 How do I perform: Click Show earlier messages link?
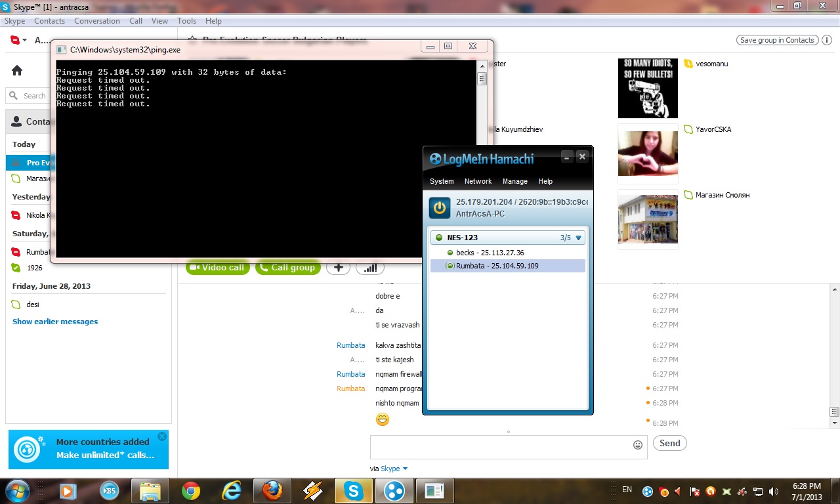(55, 322)
